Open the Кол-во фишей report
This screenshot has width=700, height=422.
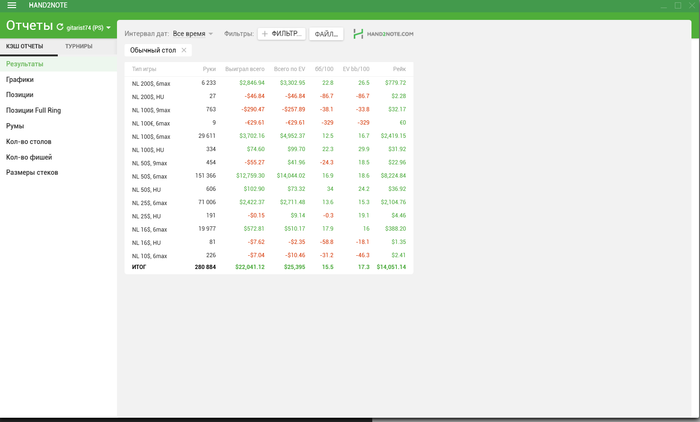58,157
